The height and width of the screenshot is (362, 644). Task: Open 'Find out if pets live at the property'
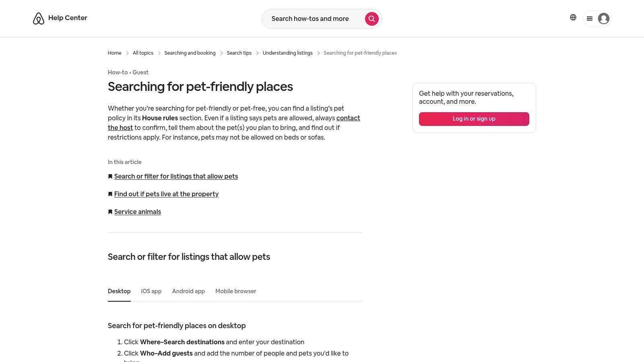[x=166, y=194]
